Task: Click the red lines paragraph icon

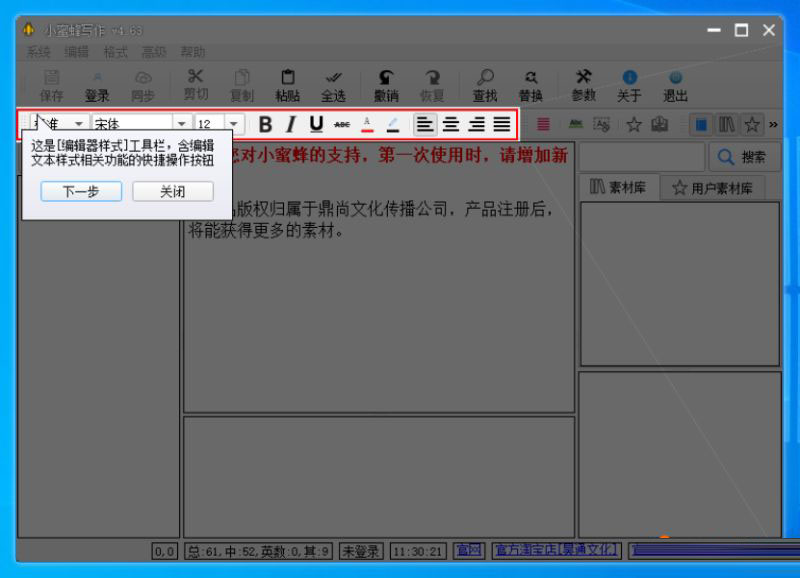Action: (543, 124)
